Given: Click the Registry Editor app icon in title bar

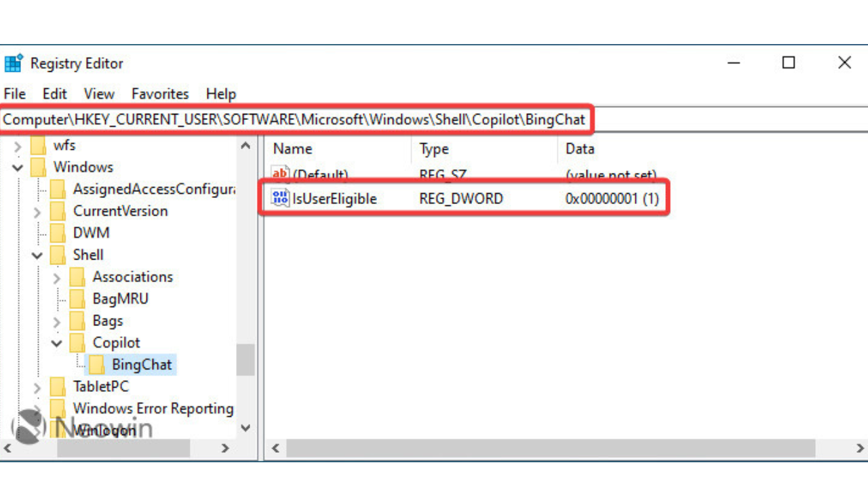Looking at the screenshot, I should pyautogui.click(x=14, y=64).
